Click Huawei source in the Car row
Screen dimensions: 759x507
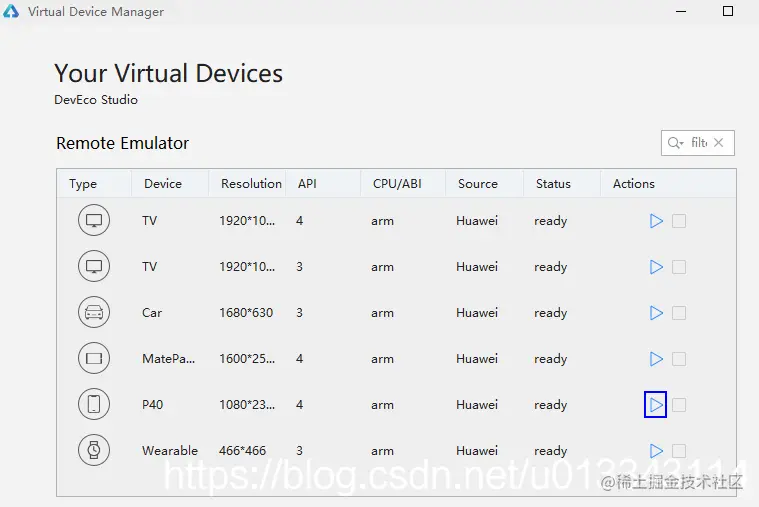(477, 313)
